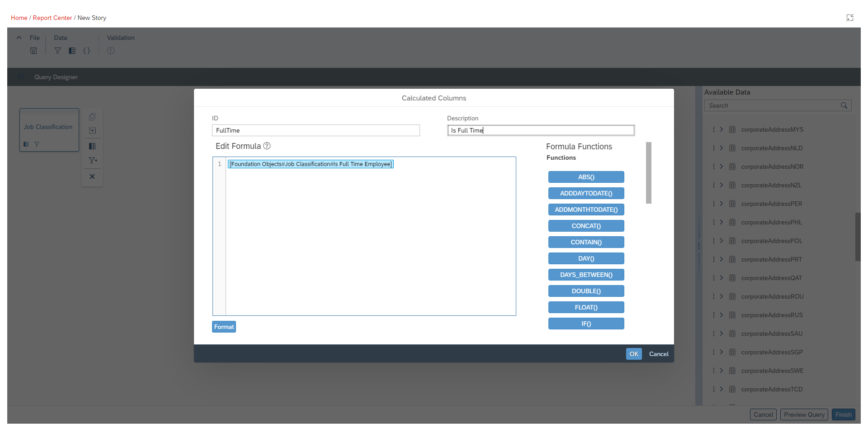The width and height of the screenshot is (868, 424).
Task: Click Cancel in Calculated Columns dialog
Action: pyautogui.click(x=659, y=354)
